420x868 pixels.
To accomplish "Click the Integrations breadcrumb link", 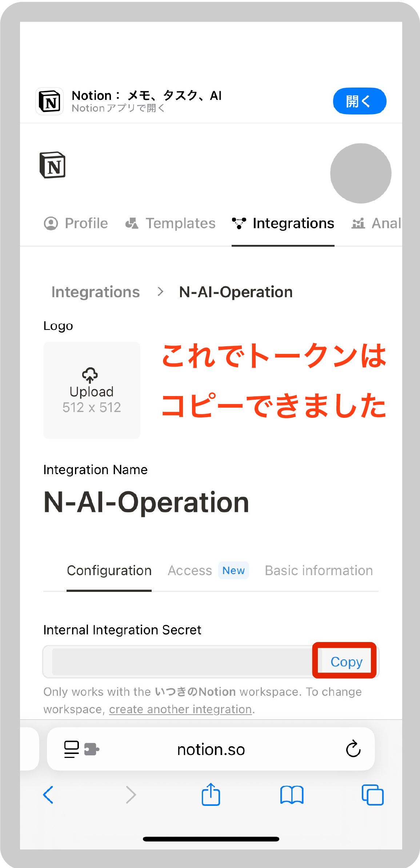I will pyautogui.click(x=96, y=292).
